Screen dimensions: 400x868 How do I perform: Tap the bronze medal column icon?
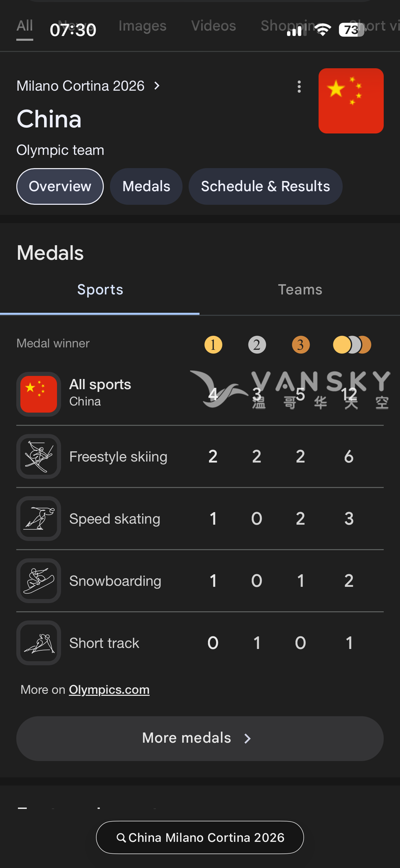[300, 344]
